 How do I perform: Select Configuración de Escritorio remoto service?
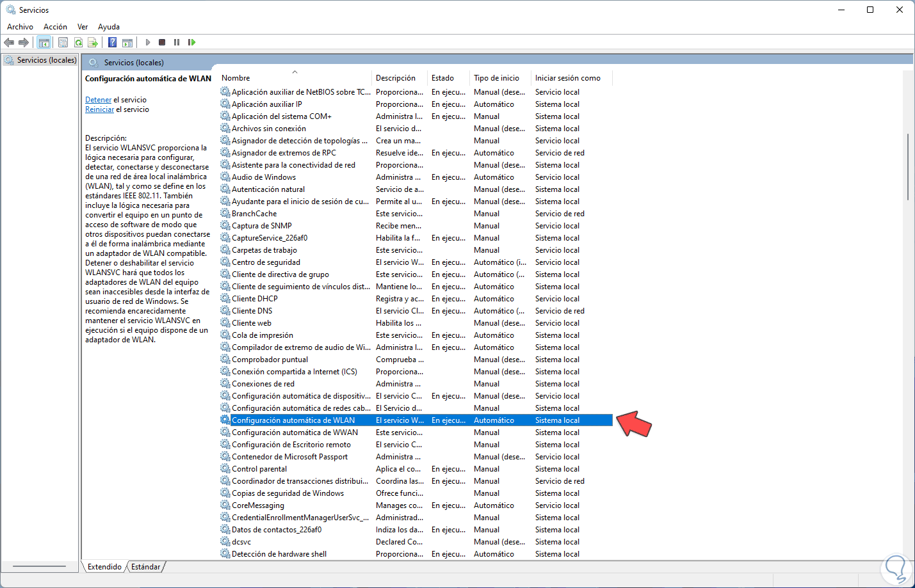click(416, 445)
